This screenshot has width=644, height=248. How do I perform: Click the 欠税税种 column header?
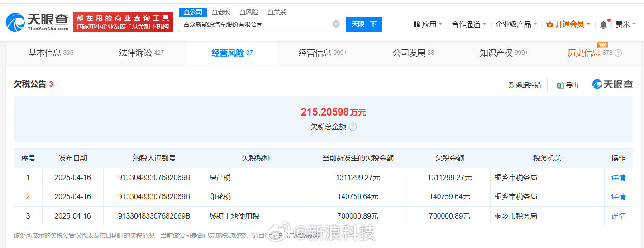pos(256,158)
